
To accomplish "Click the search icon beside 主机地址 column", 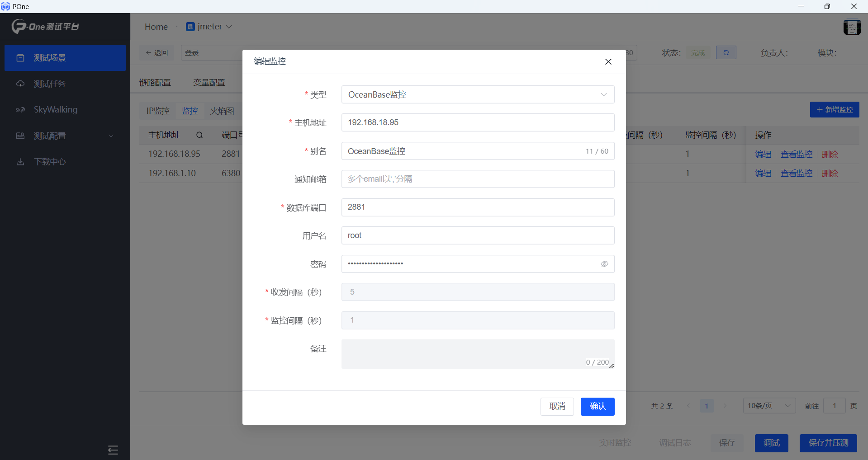I will tap(199, 135).
